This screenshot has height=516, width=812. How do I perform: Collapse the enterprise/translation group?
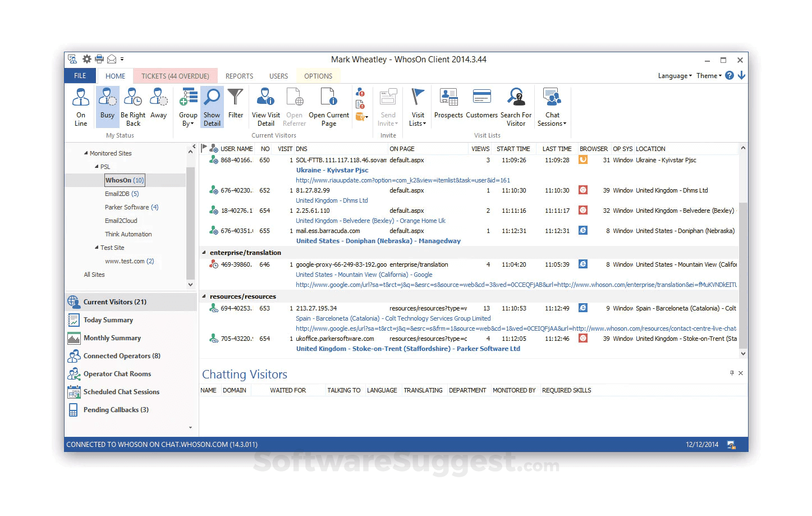coord(204,253)
